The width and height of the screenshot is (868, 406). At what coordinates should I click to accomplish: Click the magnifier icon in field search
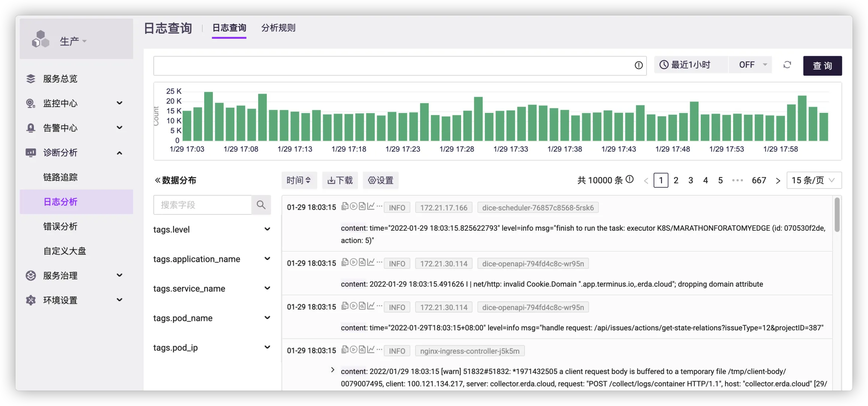tap(261, 205)
